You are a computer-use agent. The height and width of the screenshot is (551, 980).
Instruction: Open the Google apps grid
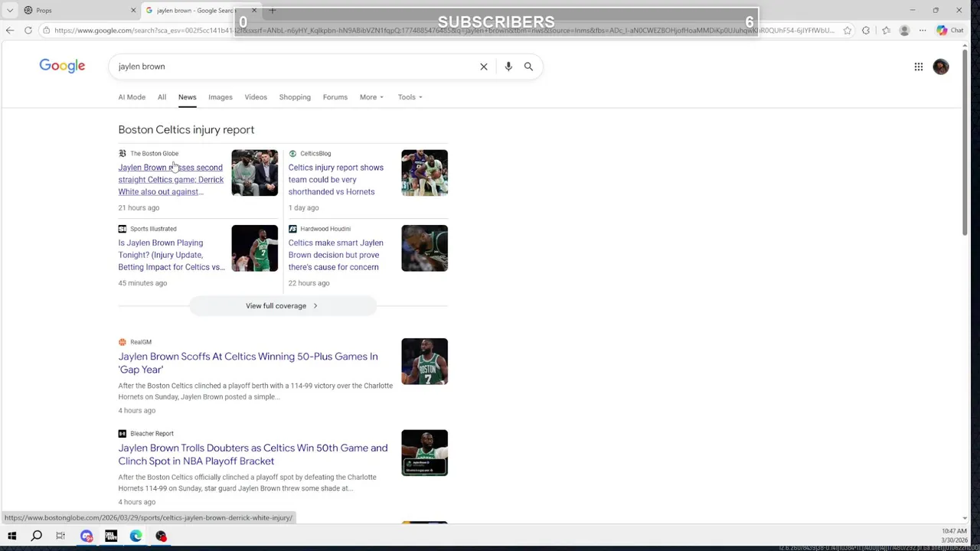[919, 67]
